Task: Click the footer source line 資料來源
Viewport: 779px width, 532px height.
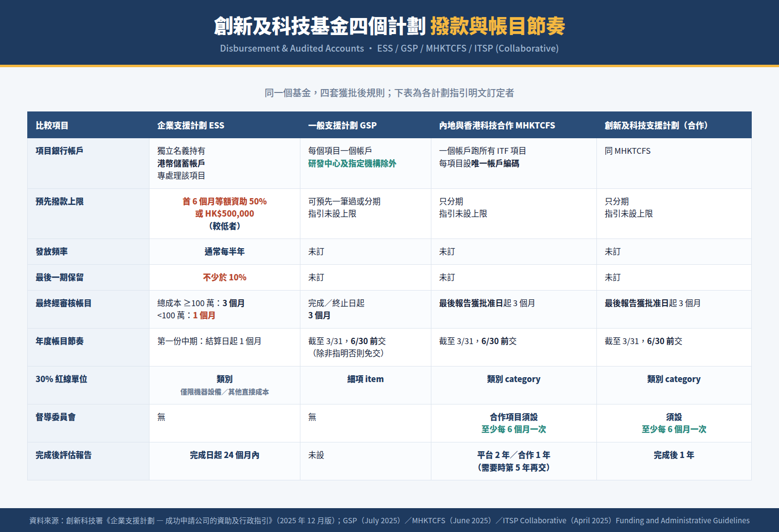Action: coord(389,520)
